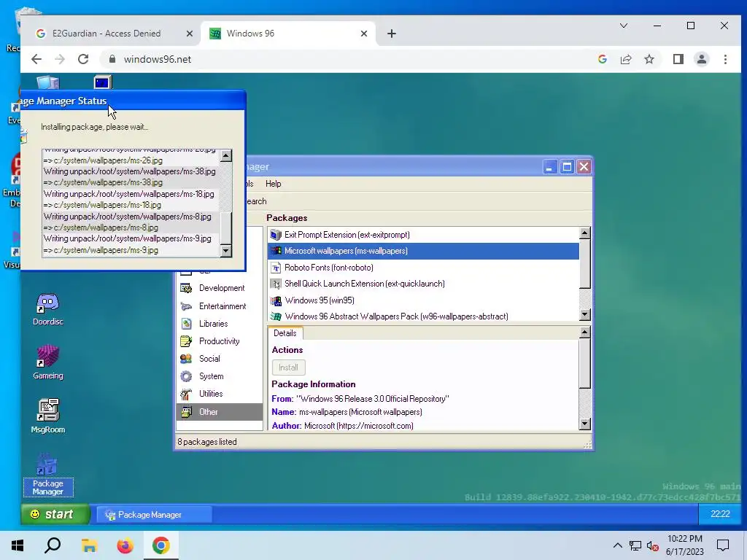747x560 pixels.
Task: Click the network tray icon
Action: 635,545
